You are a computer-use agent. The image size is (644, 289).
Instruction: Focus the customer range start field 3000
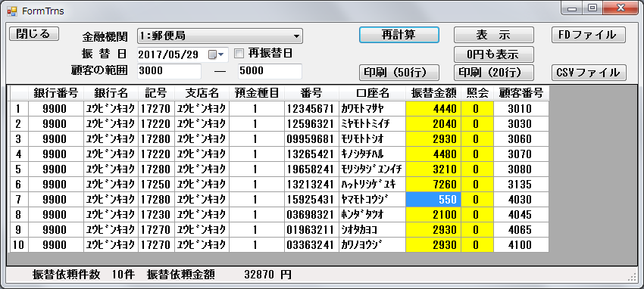[x=169, y=71]
